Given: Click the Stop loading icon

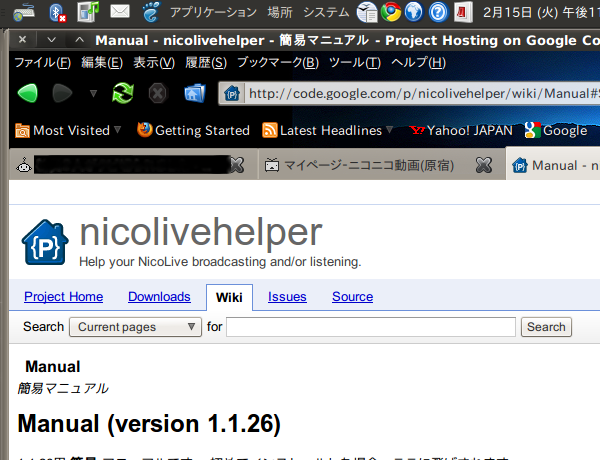Looking at the screenshot, I should pyautogui.click(x=158, y=93).
